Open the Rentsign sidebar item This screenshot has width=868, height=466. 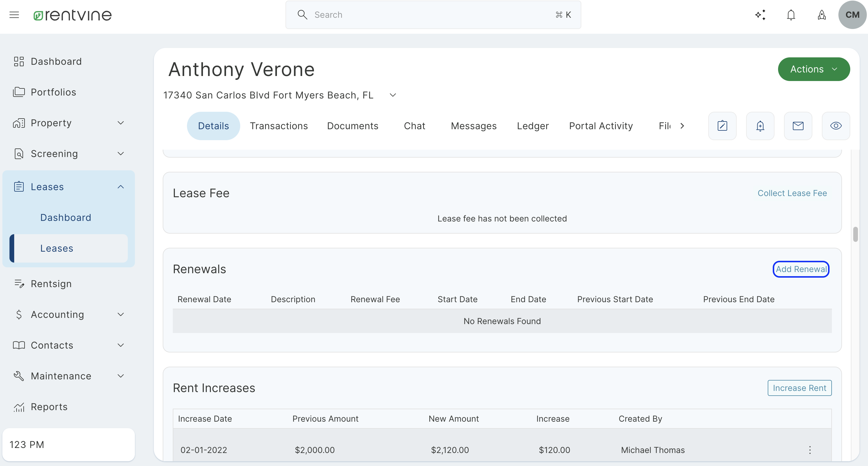coord(51,284)
